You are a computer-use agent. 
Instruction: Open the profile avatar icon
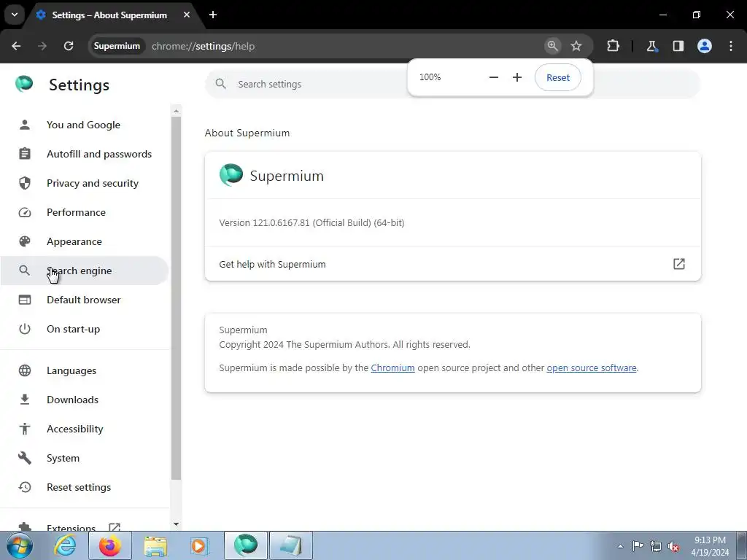point(705,46)
